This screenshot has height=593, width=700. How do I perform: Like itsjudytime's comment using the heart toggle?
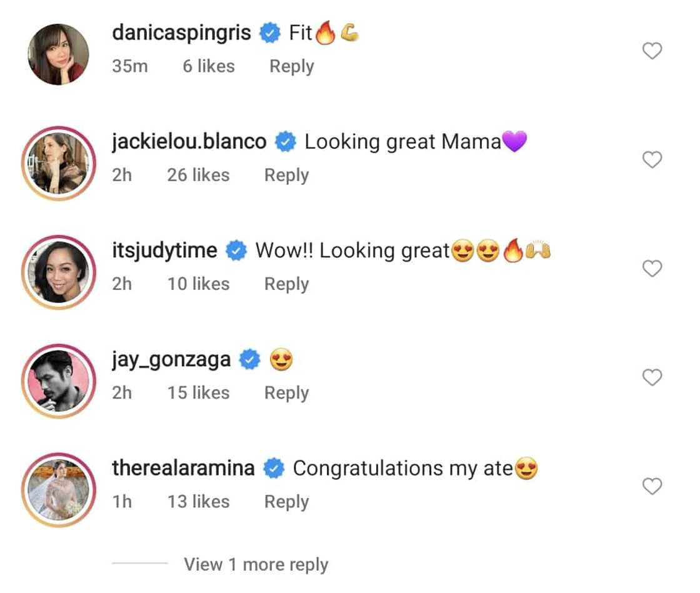click(652, 269)
